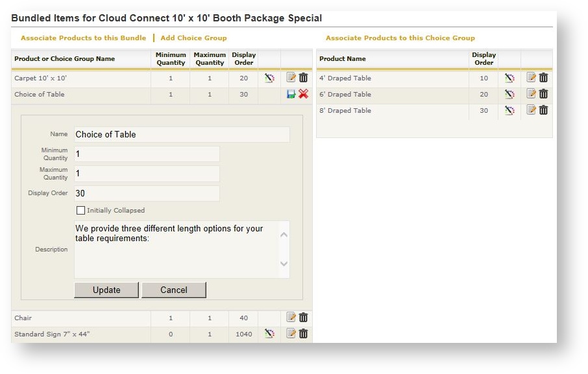The image size is (588, 374).
Task: Click Associate Products to this Bundle
Action: point(83,38)
